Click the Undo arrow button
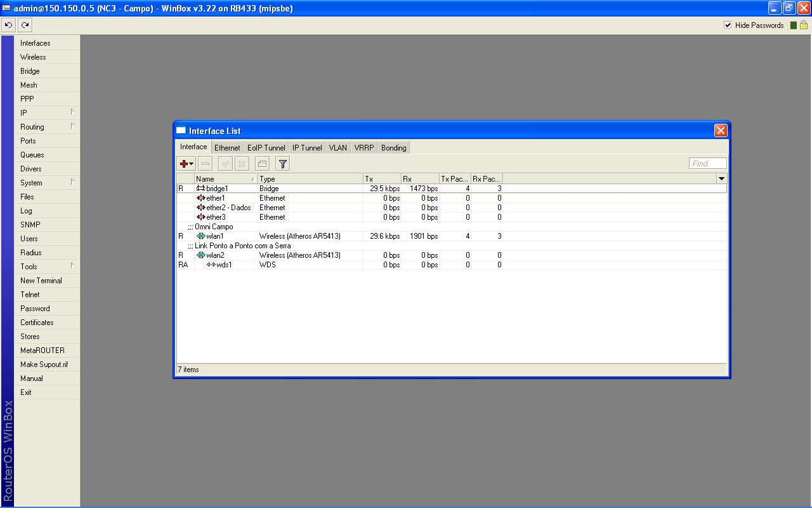Viewport: 812px width, 508px height. click(8, 25)
